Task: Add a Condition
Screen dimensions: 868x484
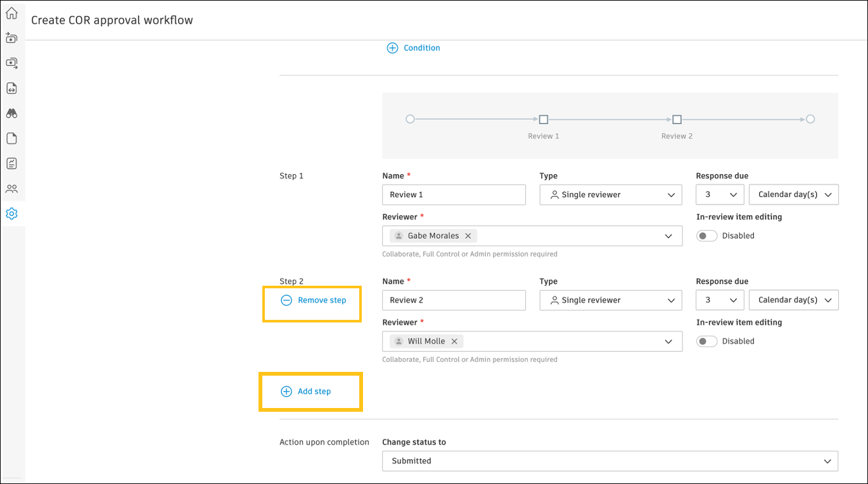Action: 414,48
